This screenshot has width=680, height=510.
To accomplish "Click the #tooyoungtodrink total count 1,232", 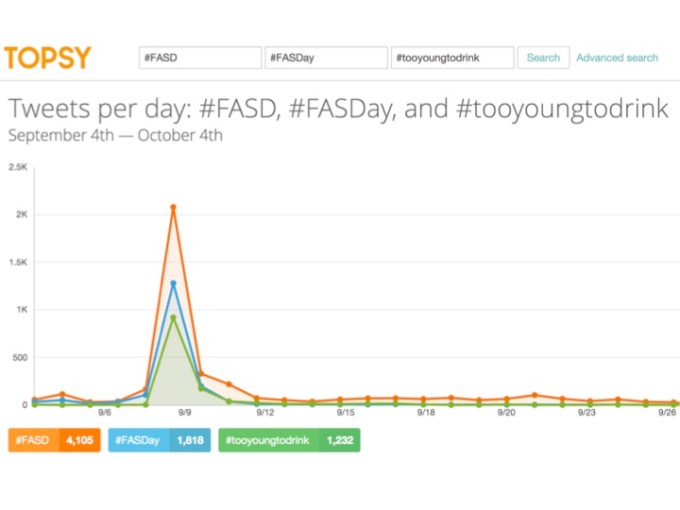I will 339,440.
